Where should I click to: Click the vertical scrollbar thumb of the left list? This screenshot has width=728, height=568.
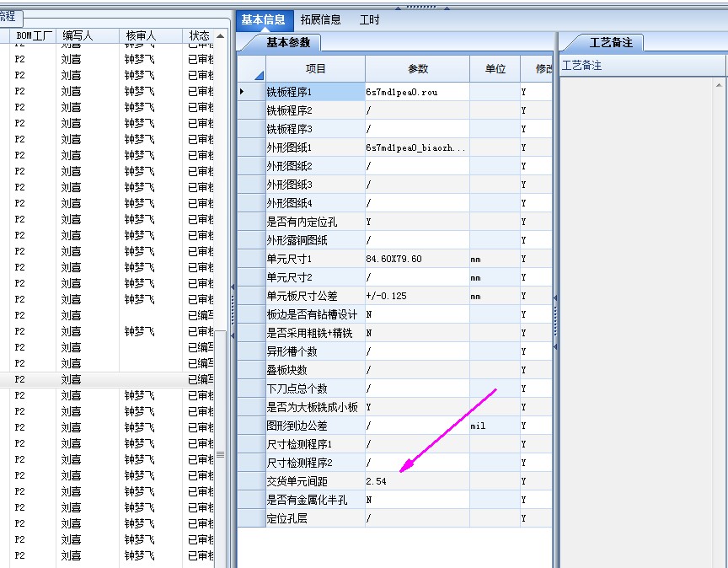click(x=221, y=454)
